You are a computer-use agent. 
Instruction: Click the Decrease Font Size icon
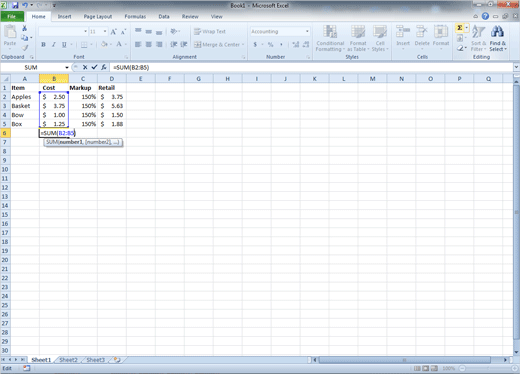123,32
